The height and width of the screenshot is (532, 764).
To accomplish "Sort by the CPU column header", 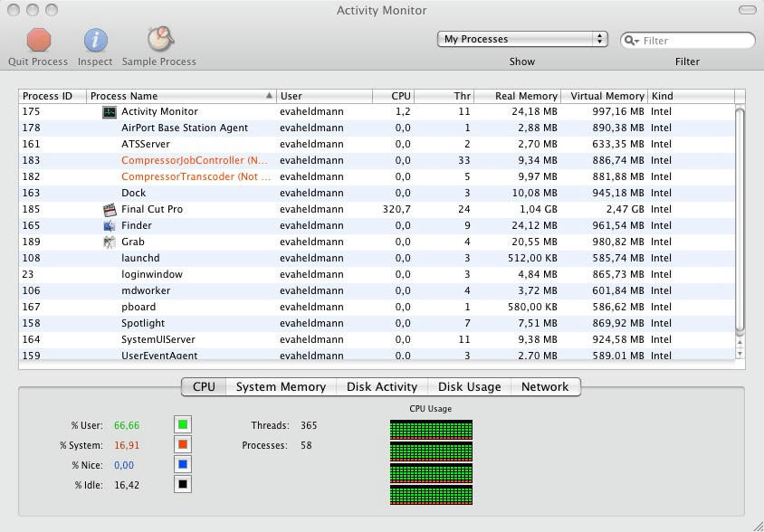I will pos(393,96).
